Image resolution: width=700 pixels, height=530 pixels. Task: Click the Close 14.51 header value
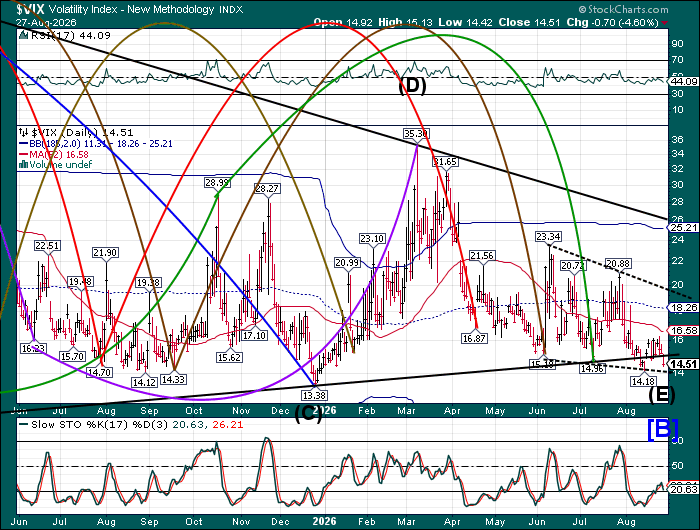pos(529,22)
